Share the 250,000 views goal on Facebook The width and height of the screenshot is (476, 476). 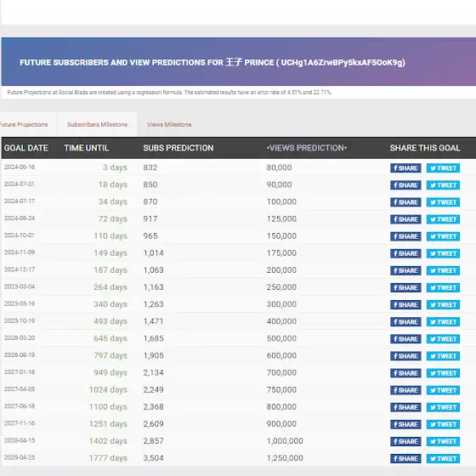(405, 287)
